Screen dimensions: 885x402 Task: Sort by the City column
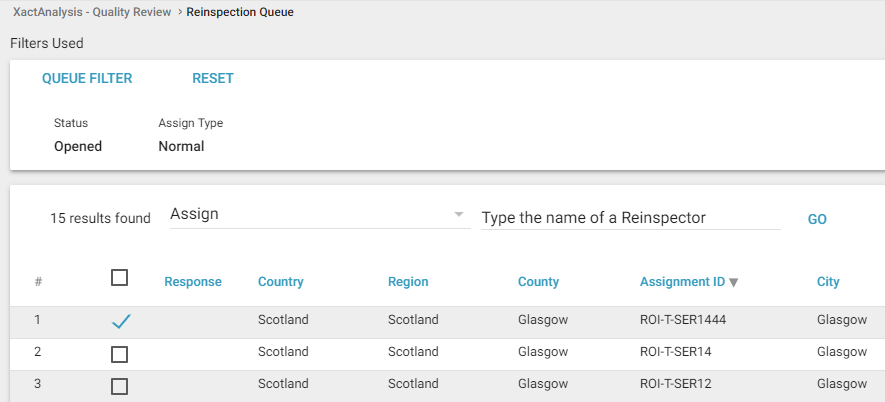click(828, 282)
